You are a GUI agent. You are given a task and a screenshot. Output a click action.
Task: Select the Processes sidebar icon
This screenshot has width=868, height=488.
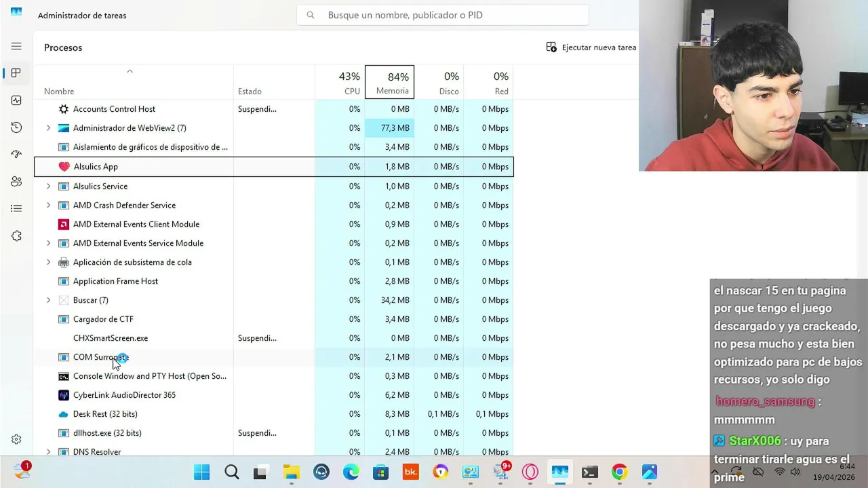16,73
